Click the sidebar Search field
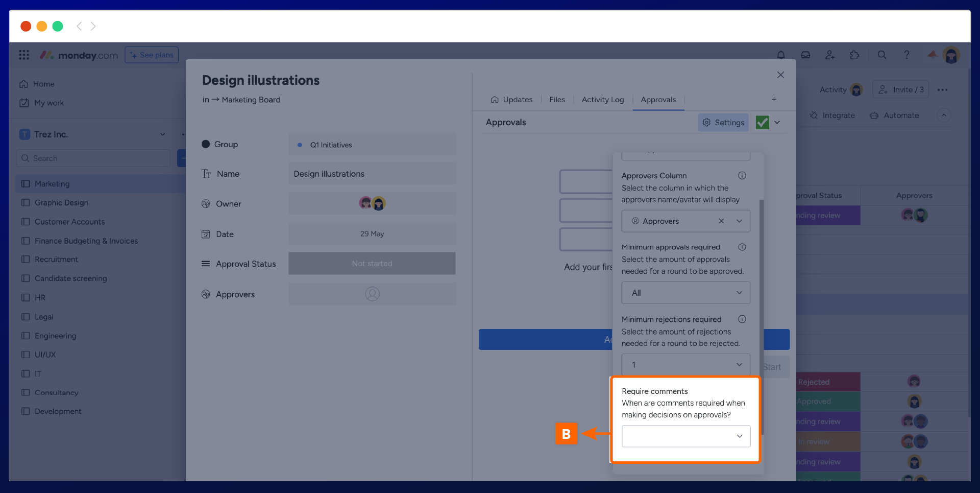 [94, 158]
